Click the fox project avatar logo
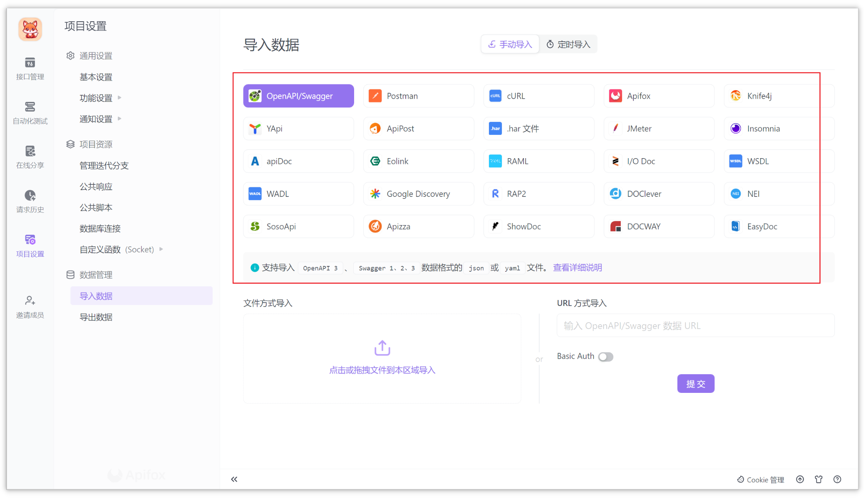Image resolution: width=868 pixels, height=499 pixels. pos(30,29)
